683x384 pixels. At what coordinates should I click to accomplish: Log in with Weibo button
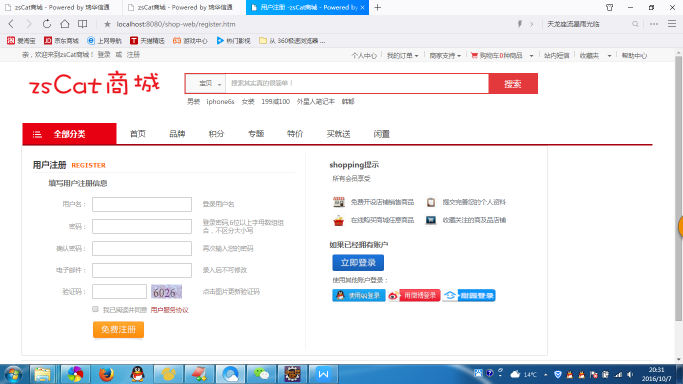coord(414,296)
